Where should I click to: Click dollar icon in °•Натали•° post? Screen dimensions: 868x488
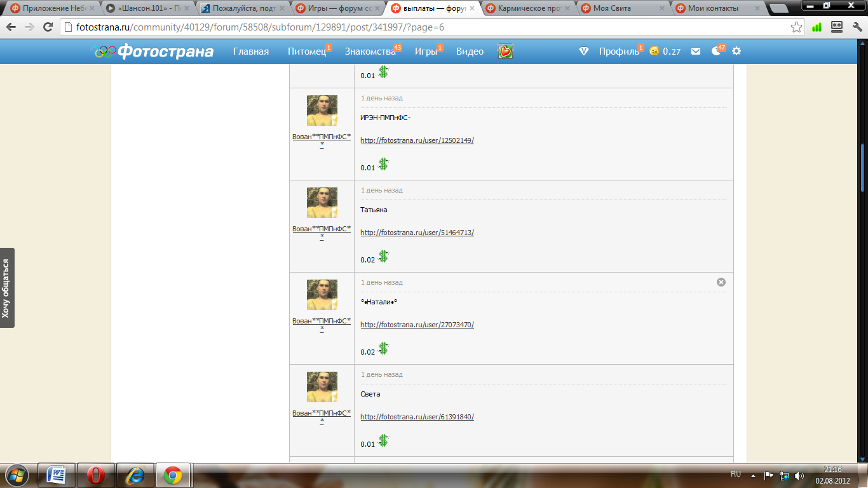tap(383, 348)
